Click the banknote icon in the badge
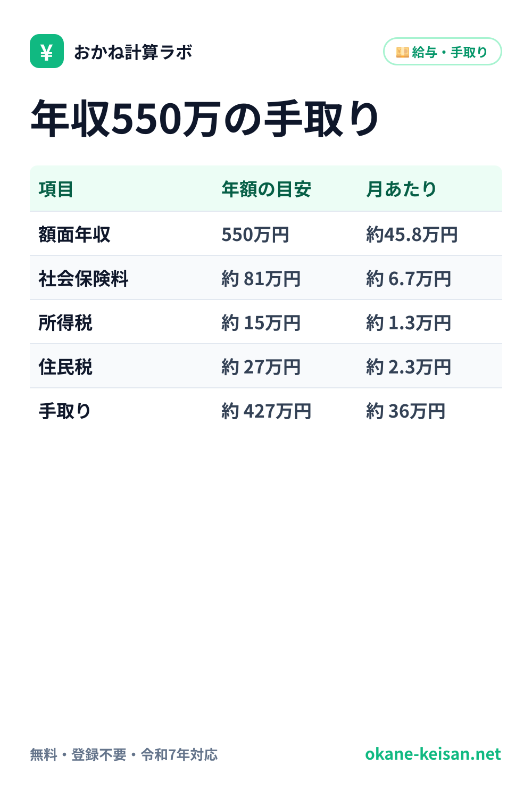 tap(403, 52)
